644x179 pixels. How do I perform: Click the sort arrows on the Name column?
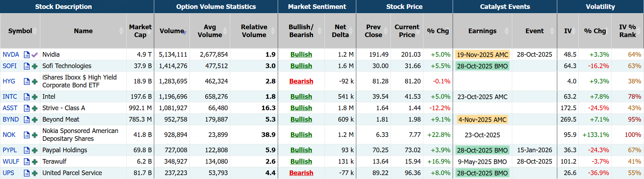121,31
